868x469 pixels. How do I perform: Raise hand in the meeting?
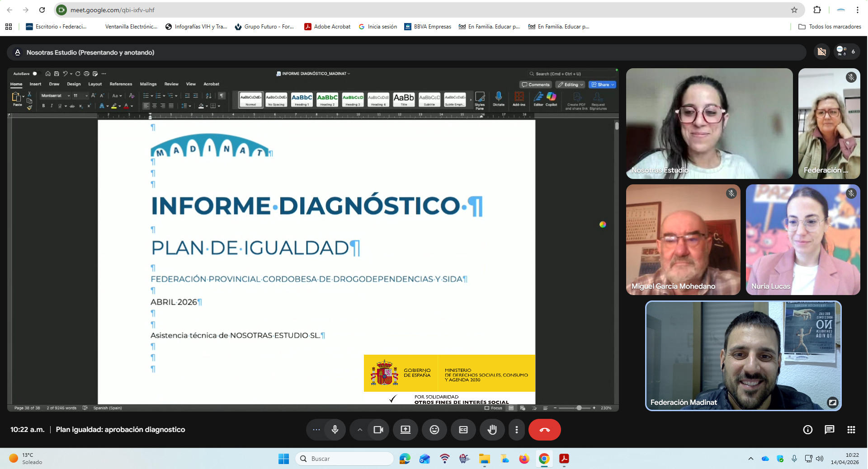(x=492, y=430)
